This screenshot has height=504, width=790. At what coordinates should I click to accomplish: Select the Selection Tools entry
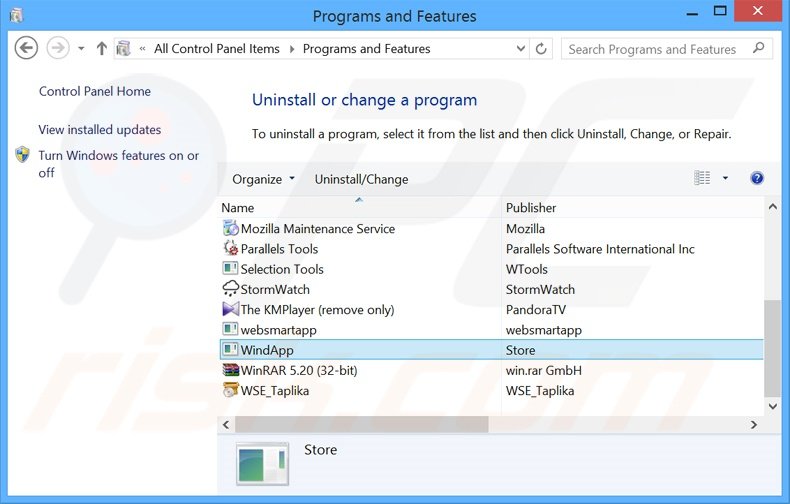pos(282,269)
